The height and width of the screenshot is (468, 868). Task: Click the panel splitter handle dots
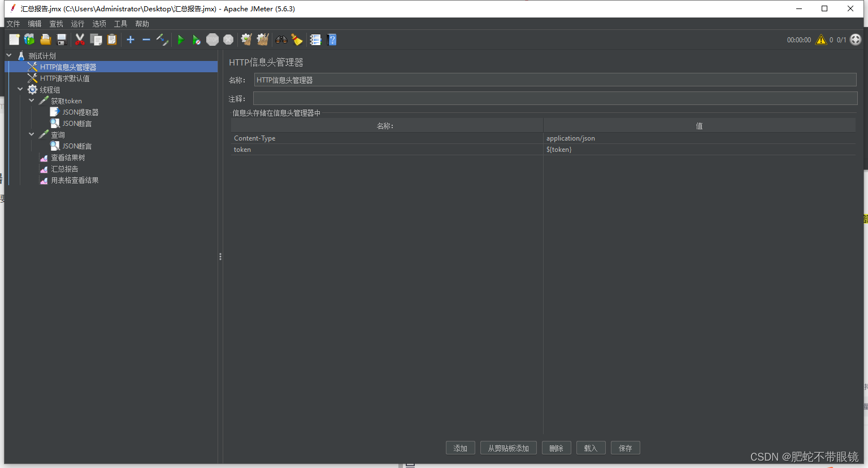pyautogui.click(x=220, y=256)
